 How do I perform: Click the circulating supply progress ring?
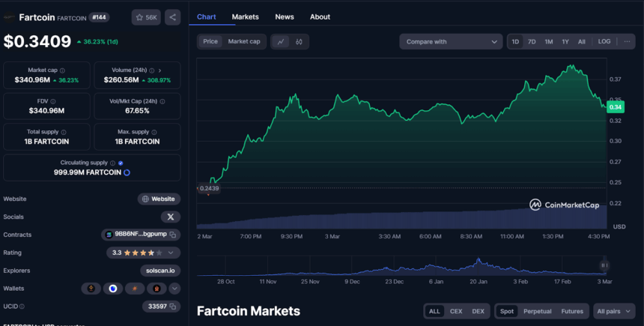[x=127, y=172]
